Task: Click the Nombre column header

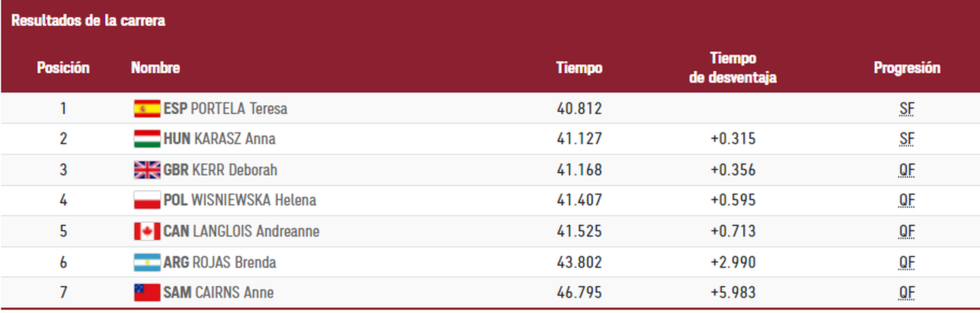Action: 155,68
